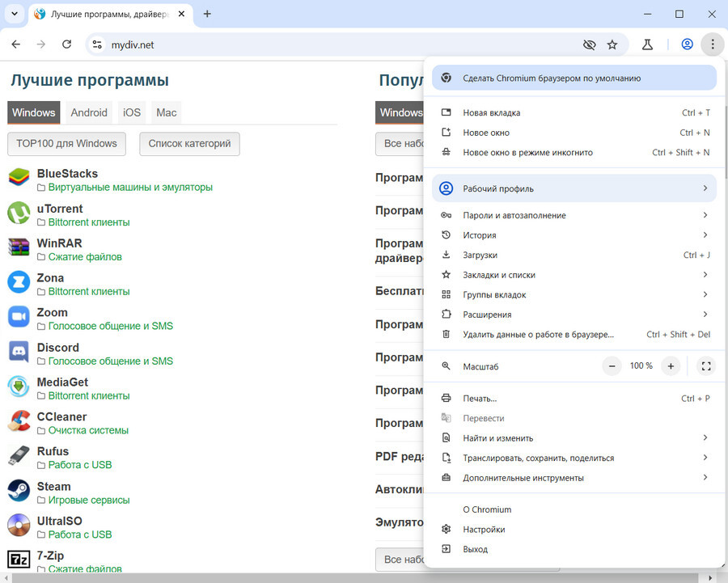The width and height of the screenshot is (728, 583).
Task: Click the Zoom app icon
Action: coord(19,317)
